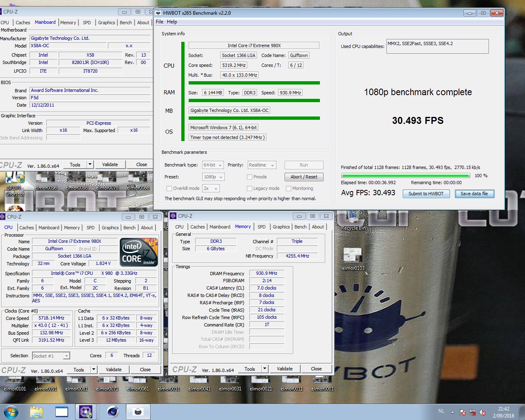
Task: Open the Windows Start menu
Action: [x=11, y=412]
